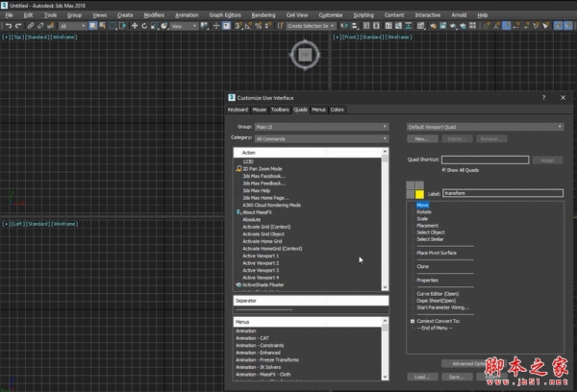Switch to the Toolbars tab
577x392 pixels.
pyautogui.click(x=280, y=110)
